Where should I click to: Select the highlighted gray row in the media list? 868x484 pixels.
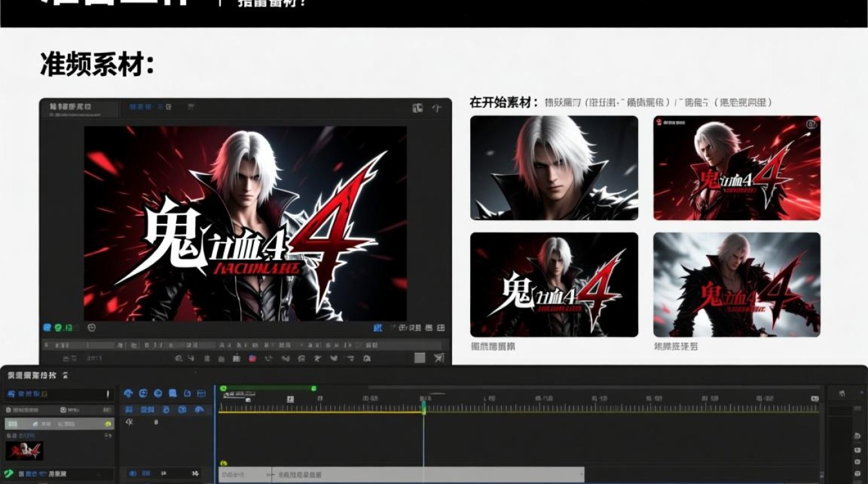(59, 424)
